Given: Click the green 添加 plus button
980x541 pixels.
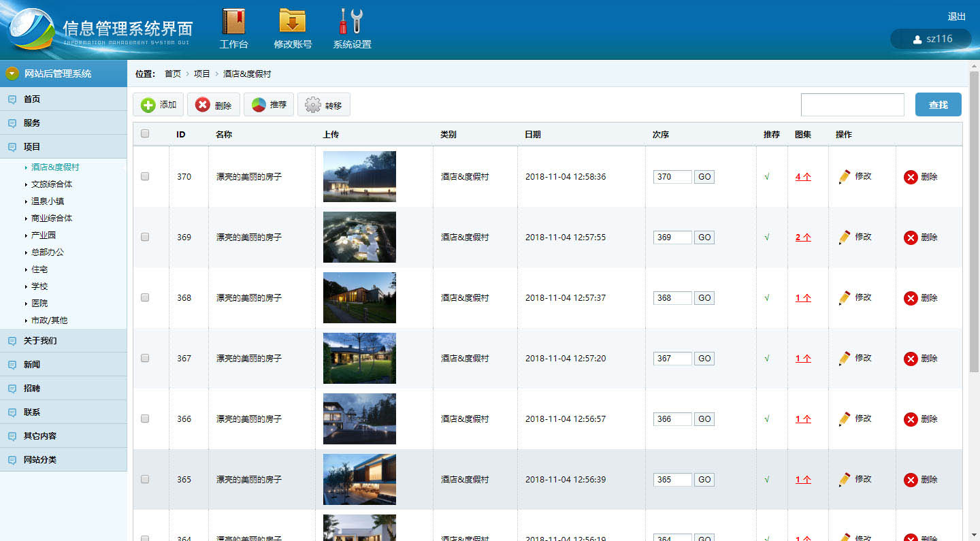Looking at the screenshot, I should point(158,105).
